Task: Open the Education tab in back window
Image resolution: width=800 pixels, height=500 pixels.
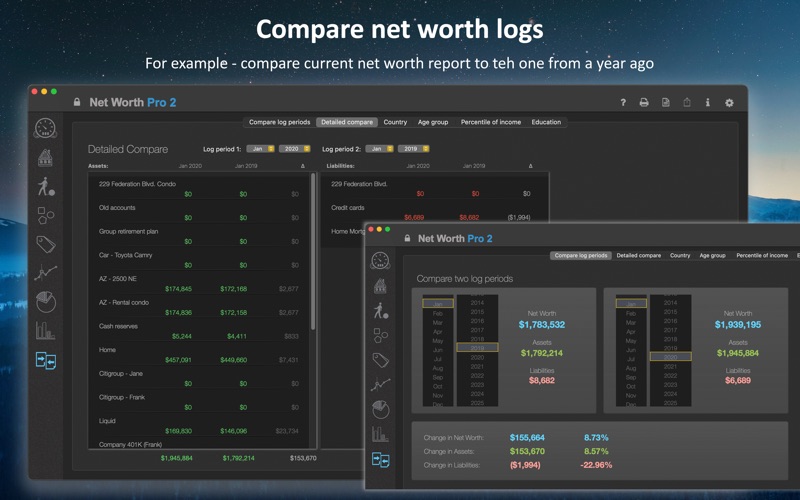Action: (x=546, y=122)
